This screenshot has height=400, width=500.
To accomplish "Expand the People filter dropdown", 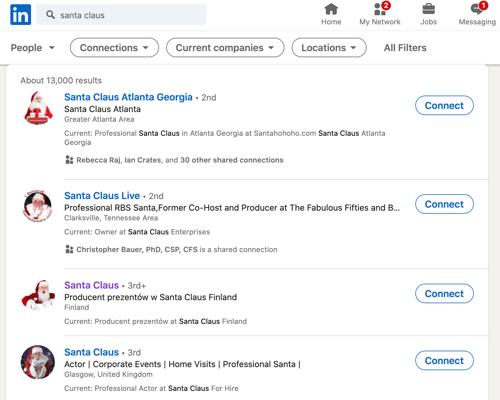I will click(x=32, y=48).
